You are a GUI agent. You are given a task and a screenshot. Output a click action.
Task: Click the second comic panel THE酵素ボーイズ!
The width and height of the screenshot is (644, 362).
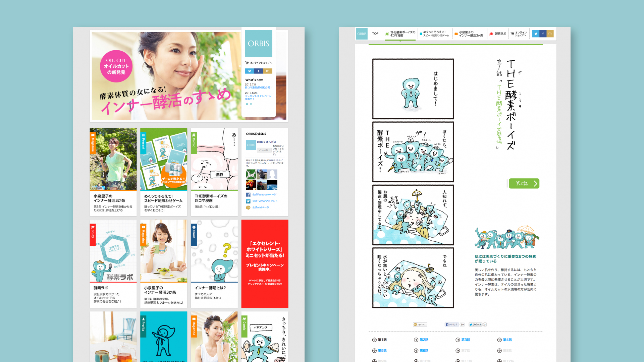pos(413,152)
